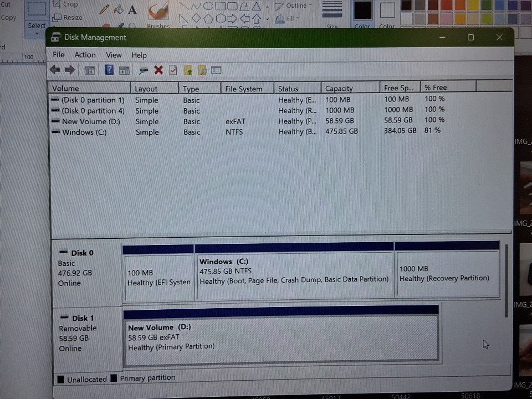The height and width of the screenshot is (399, 532).
Task: Click the Forward arrow in Disk Management toolbar
Action: (70, 70)
